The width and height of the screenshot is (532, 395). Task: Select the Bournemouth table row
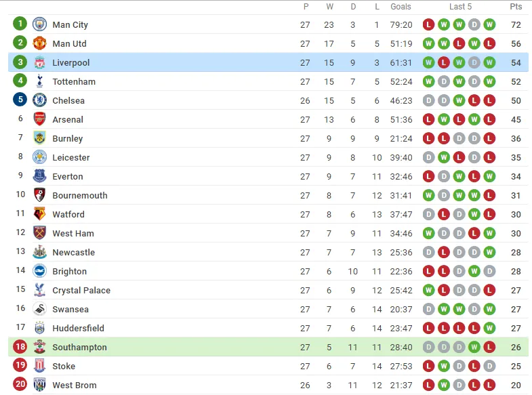(268, 195)
